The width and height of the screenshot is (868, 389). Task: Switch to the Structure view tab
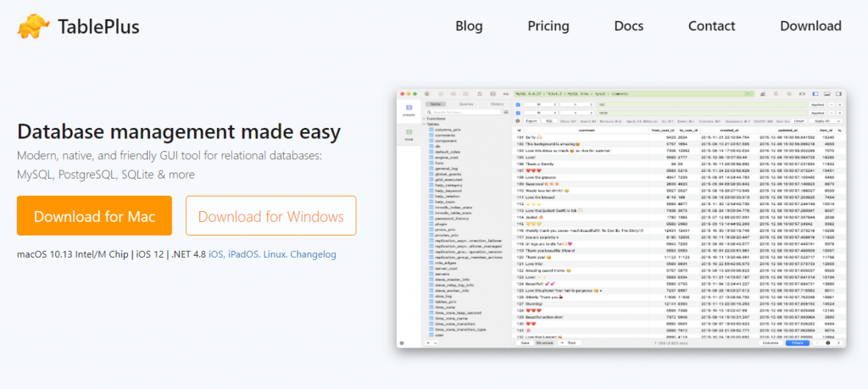544,343
